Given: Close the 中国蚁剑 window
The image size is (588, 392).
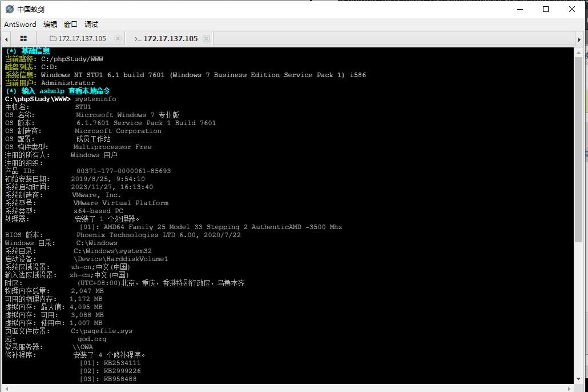Looking at the screenshot, I should click(x=571, y=9).
